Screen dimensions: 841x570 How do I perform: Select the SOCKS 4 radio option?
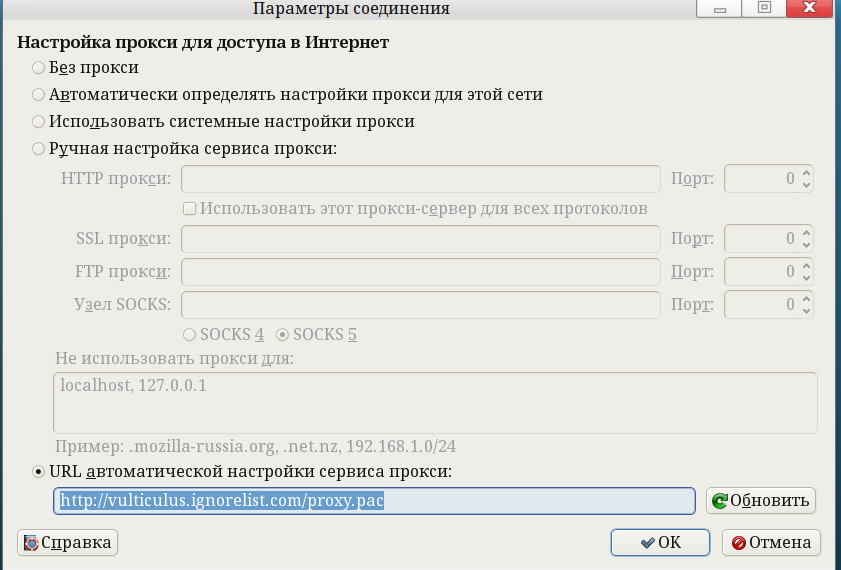(188, 334)
